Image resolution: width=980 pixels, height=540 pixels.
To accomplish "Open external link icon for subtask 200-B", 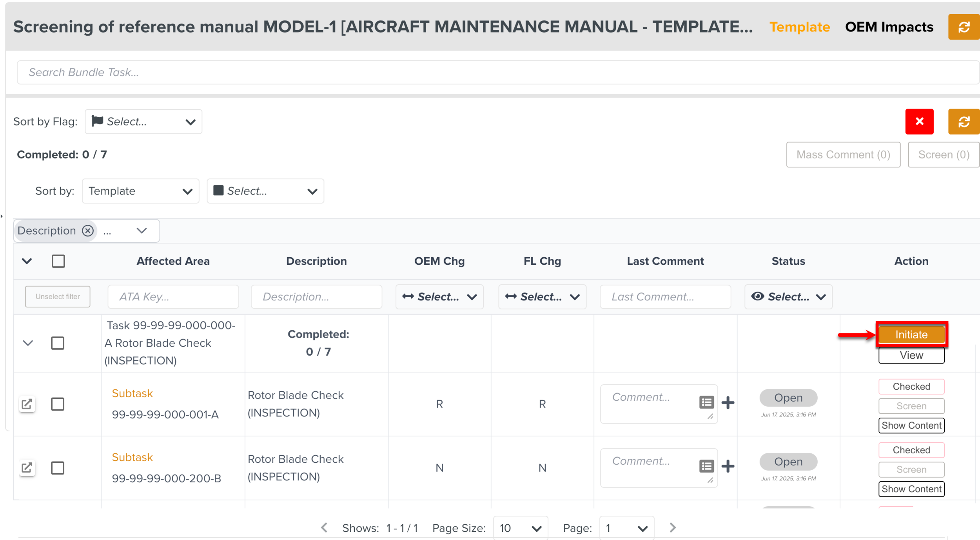I will 27,467.
